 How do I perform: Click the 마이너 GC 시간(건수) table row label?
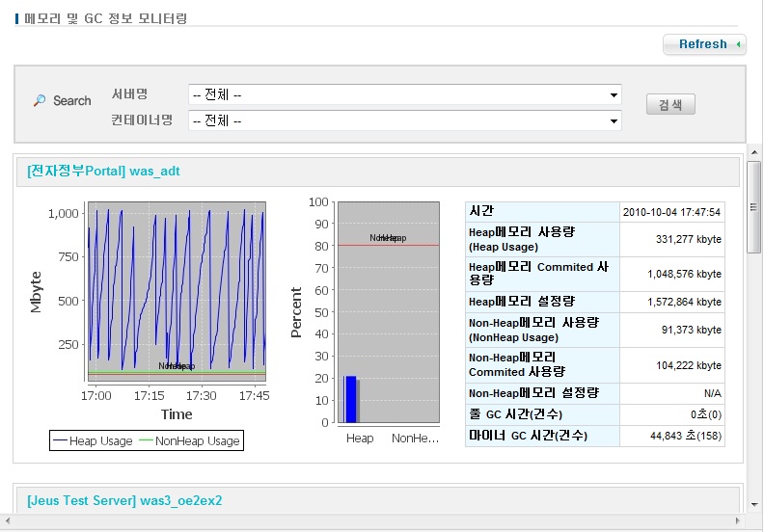[528, 436]
